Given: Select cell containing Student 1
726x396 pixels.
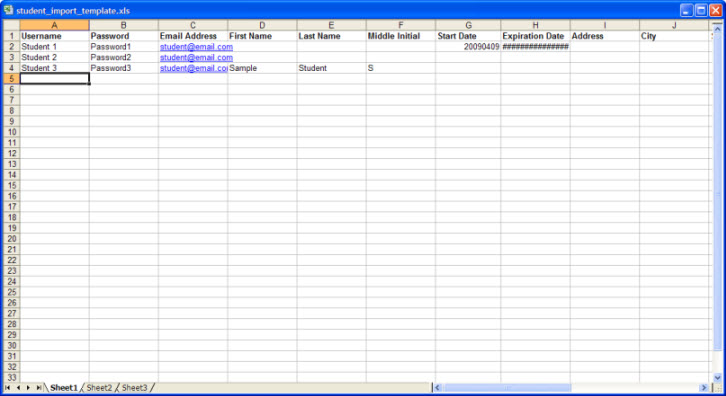Looking at the screenshot, I should (54, 46).
